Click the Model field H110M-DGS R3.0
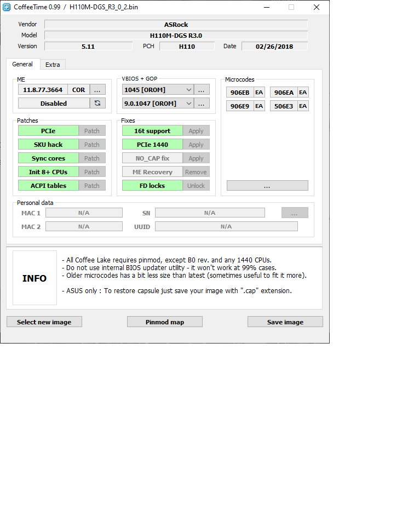This screenshot has width=402, height=532. (176, 35)
